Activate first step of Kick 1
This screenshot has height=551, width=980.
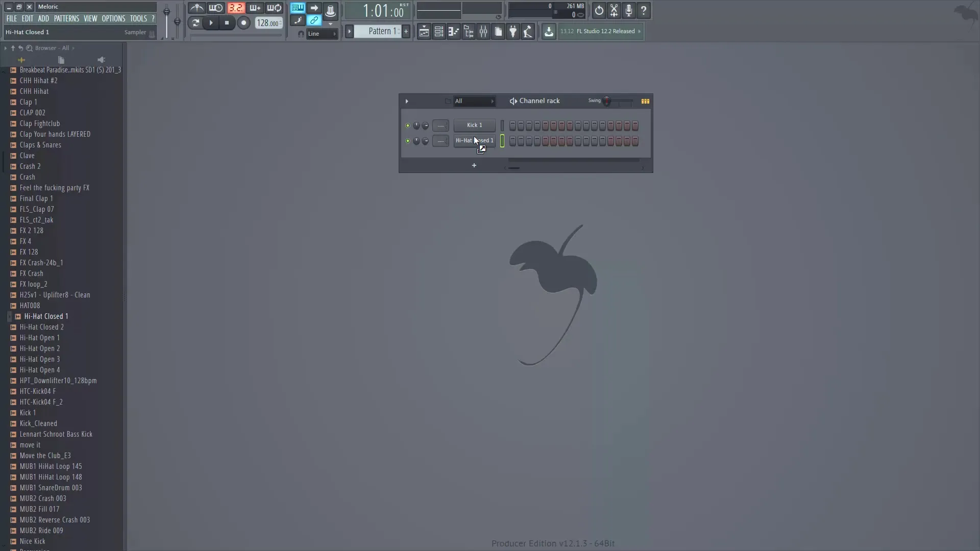(x=512, y=126)
